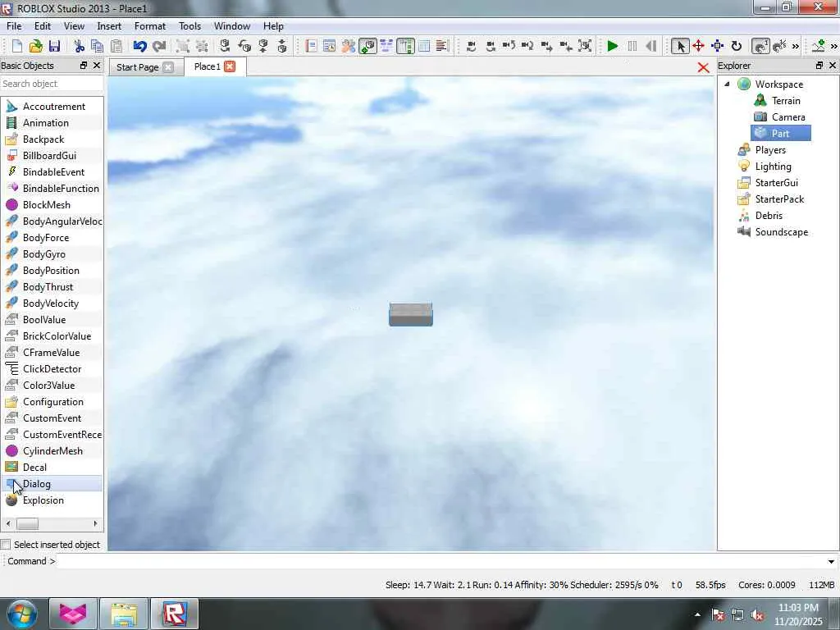Toggle the Select inserted object checkbox
Viewport: 840px width, 630px height.
(6, 545)
